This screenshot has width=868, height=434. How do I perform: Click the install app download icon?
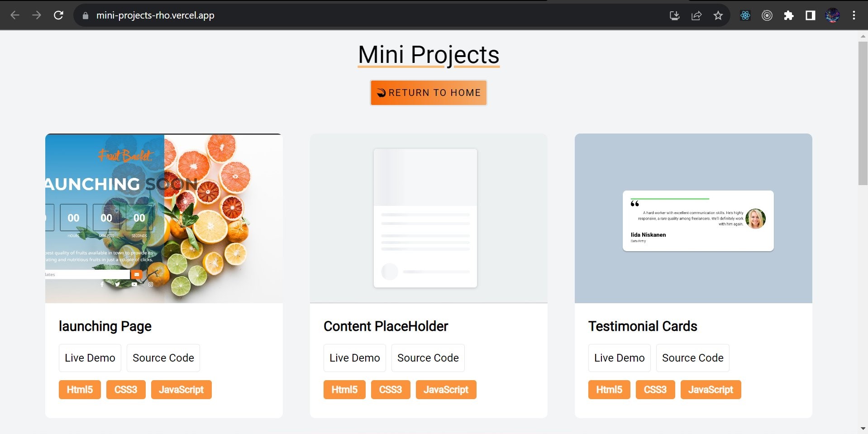(x=675, y=16)
